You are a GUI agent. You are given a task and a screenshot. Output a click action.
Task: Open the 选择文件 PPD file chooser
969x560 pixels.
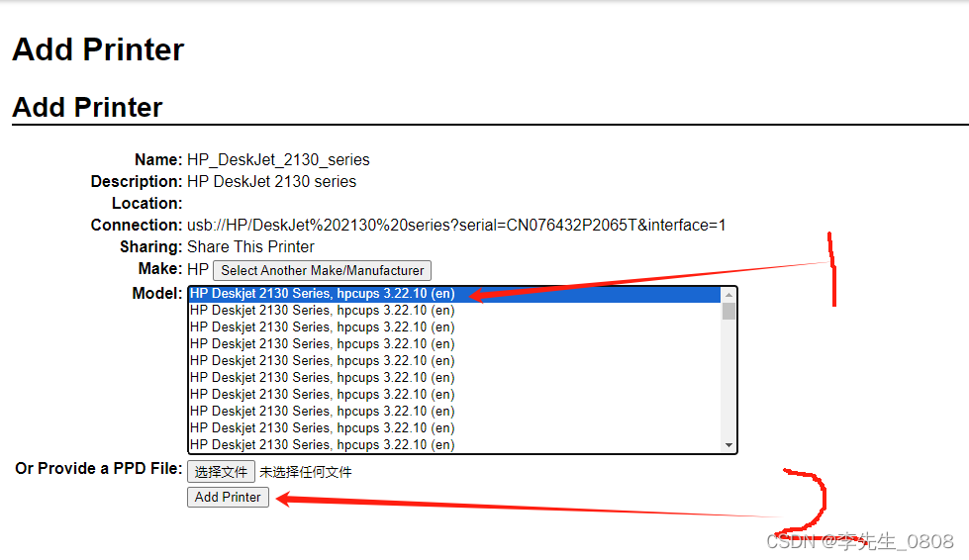[x=222, y=472]
